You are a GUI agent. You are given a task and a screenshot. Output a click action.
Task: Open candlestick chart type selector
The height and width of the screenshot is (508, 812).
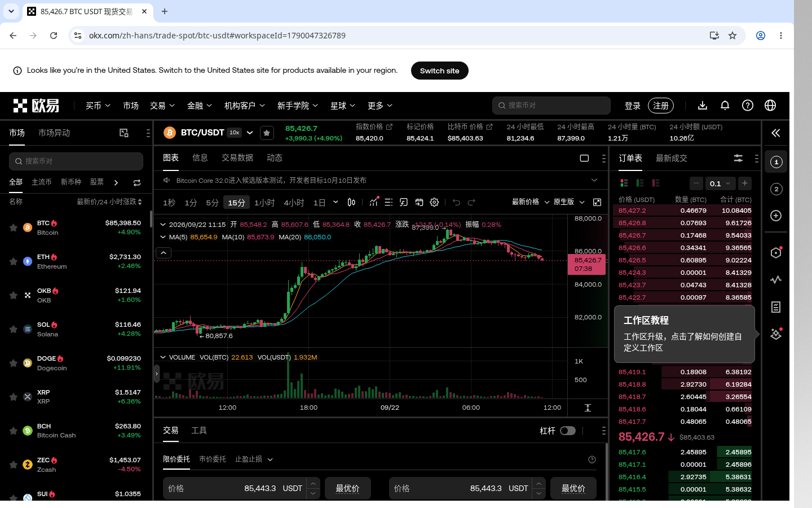pyautogui.click(x=351, y=202)
